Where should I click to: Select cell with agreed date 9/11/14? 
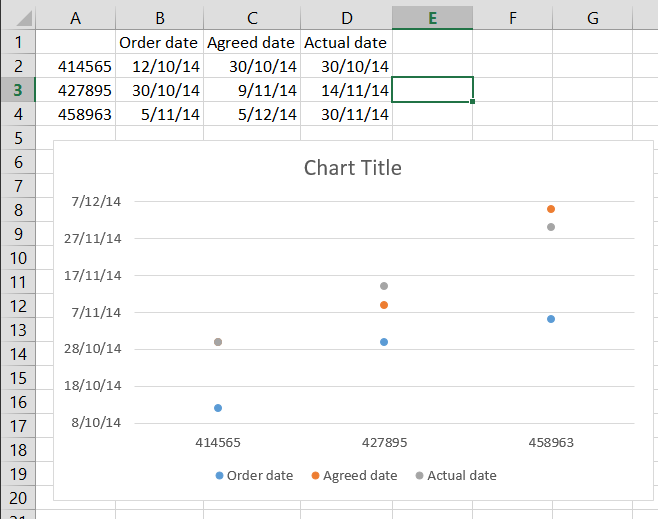(252, 90)
